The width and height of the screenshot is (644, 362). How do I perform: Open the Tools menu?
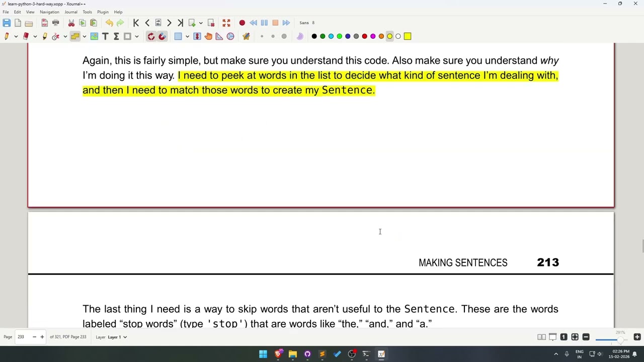coord(88,12)
